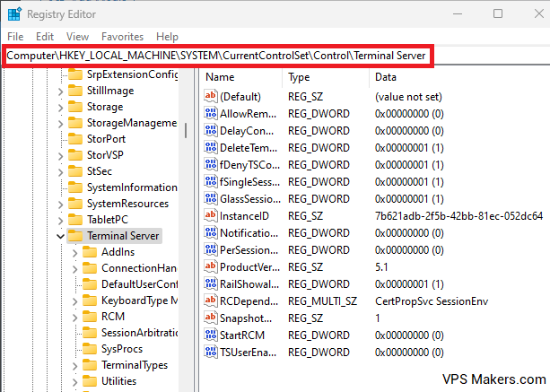Click the InstanceID data starting with 7b621adb
The height and width of the screenshot is (392, 550).
click(x=458, y=215)
